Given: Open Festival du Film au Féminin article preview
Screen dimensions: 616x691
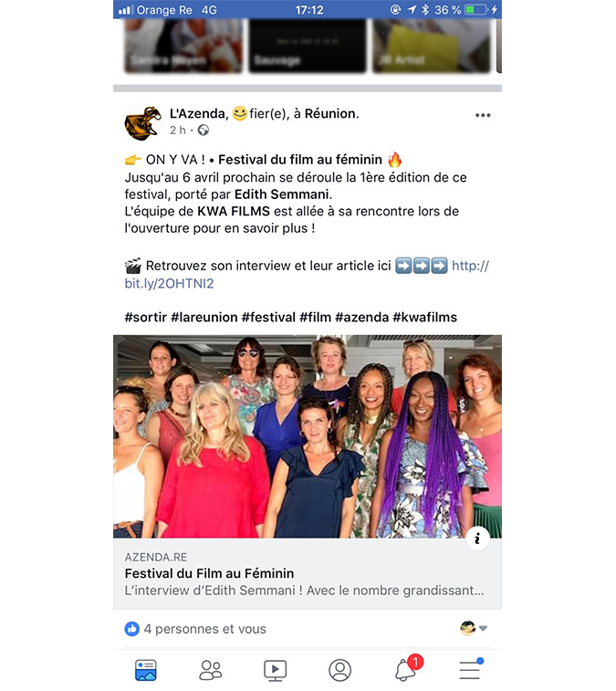Looking at the screenshot, I should coord(308,574).
